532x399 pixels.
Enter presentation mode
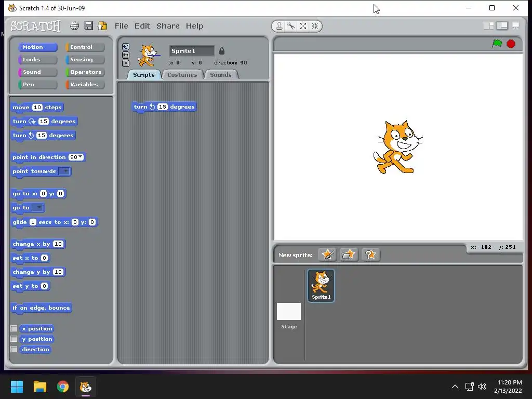[516, 26]
